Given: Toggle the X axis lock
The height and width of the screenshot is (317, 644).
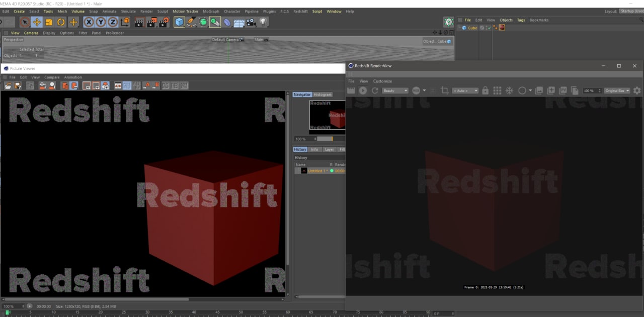Looking at the screenshot, I should (89, 22).
